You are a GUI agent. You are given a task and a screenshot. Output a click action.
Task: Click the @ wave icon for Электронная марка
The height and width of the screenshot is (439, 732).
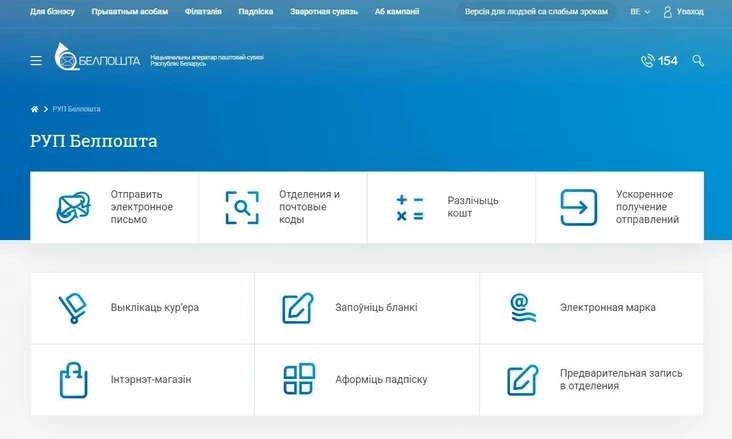(x=522, y=308)
